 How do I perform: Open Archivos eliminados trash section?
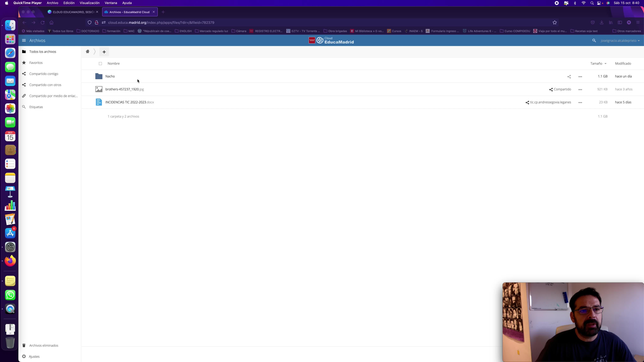click(44, 345)
